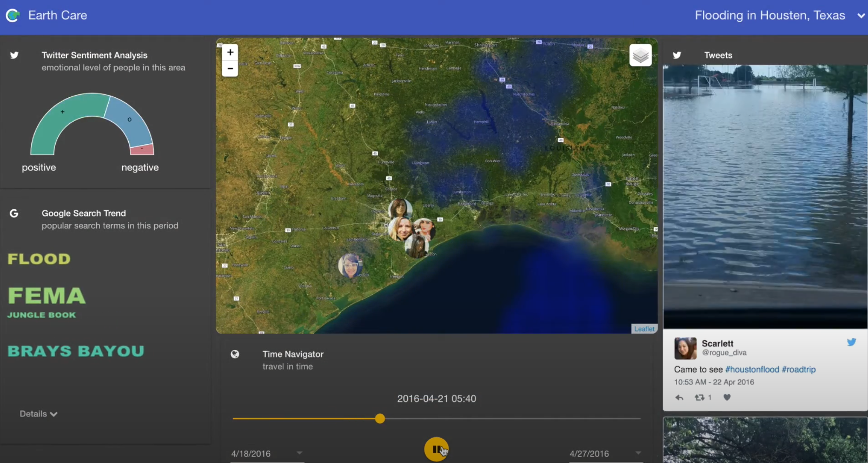The height and width of the screenshot is (463, 868).
Task: Like Scarlett's tweet with the heart
Action: click(x=727, y=398)
